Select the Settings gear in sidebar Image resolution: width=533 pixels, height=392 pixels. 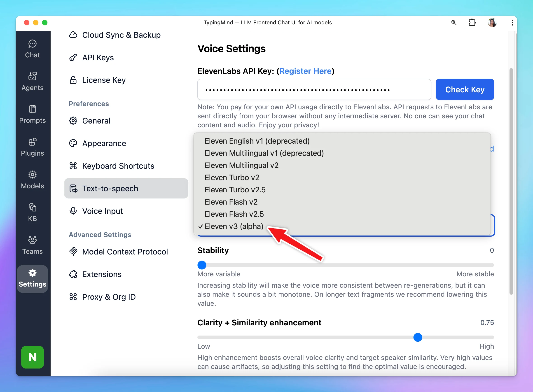(x=33, y=279)
